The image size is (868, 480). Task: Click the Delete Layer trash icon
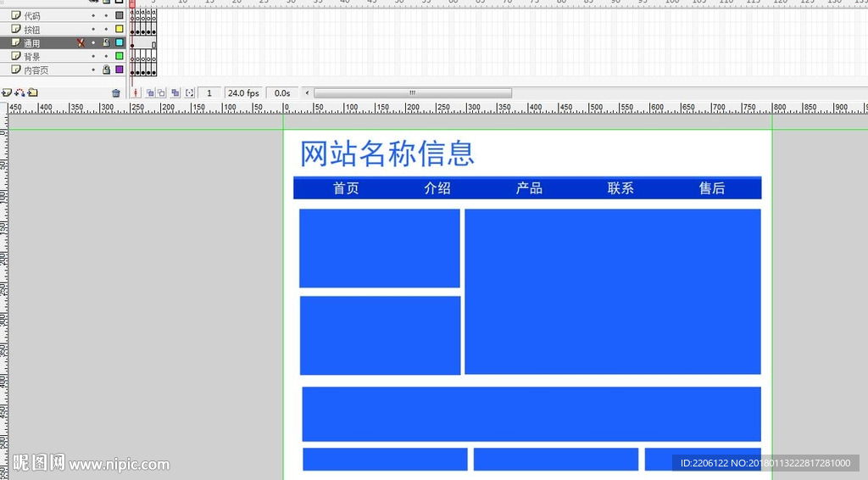point(115,93)
